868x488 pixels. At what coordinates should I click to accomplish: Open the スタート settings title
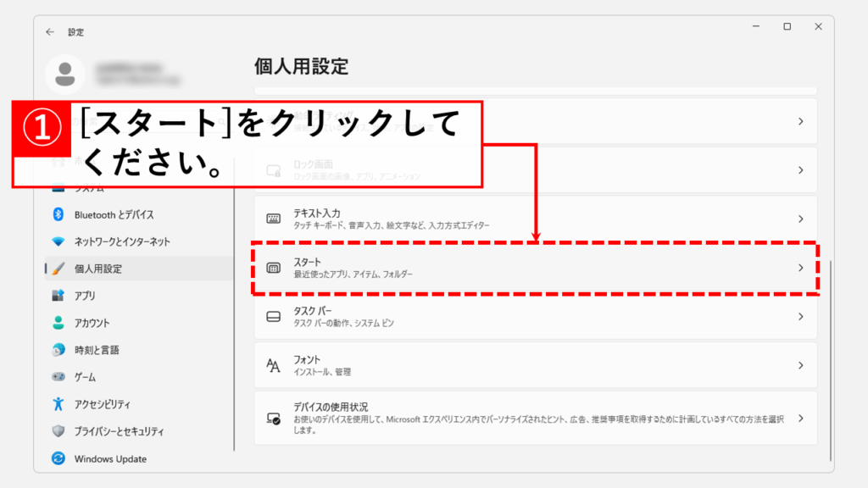tap(307, 262)
